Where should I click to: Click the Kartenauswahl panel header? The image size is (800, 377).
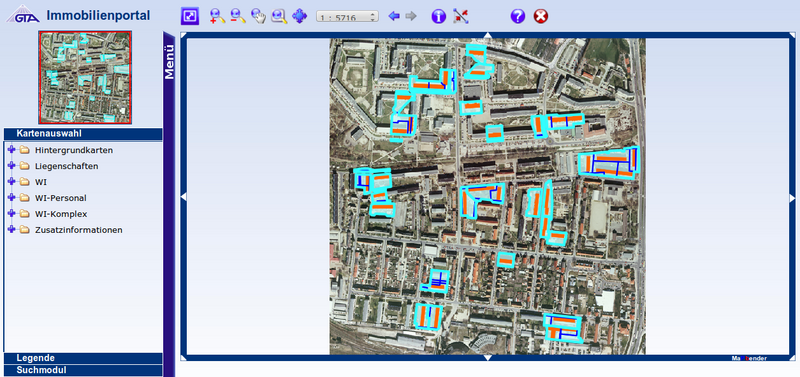(x=83, y=134)
